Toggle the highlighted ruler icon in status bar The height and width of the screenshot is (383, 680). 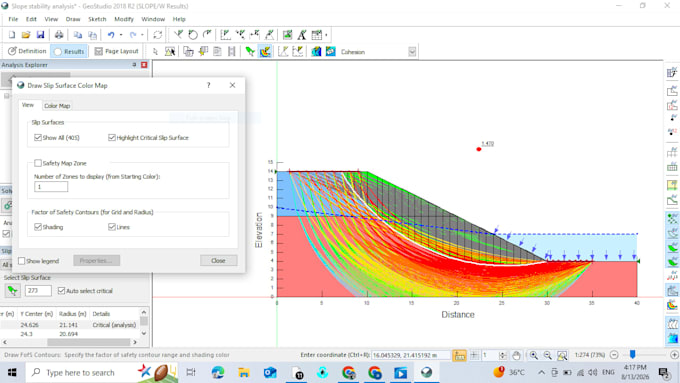tap(459, 355)
